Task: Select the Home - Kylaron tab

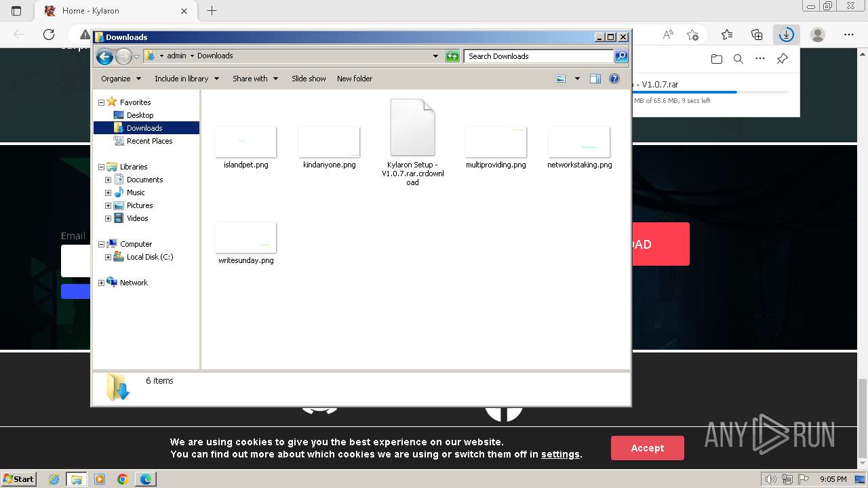Action: 114,11
